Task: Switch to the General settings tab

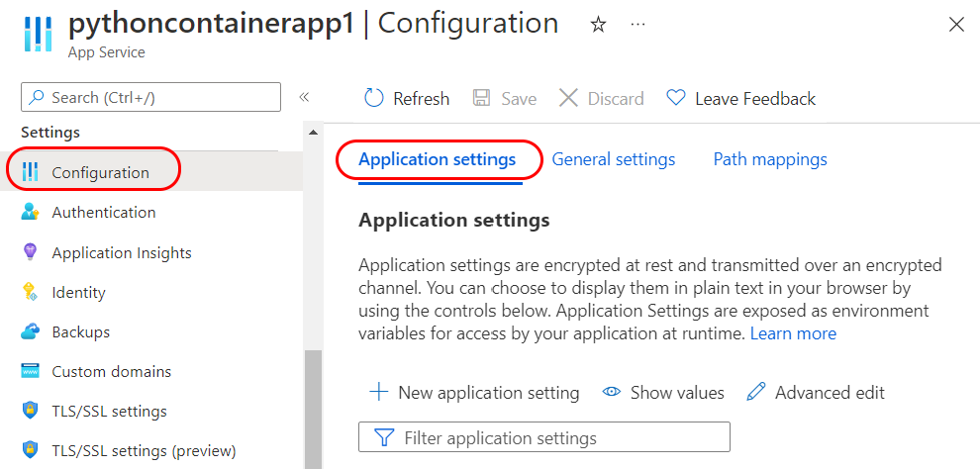Action: [x=613, y=159]
